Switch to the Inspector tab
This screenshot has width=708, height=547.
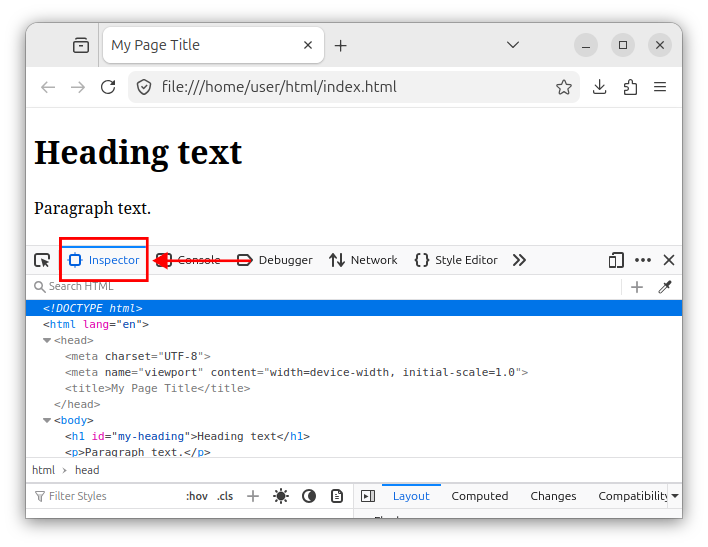coord(103,260)
